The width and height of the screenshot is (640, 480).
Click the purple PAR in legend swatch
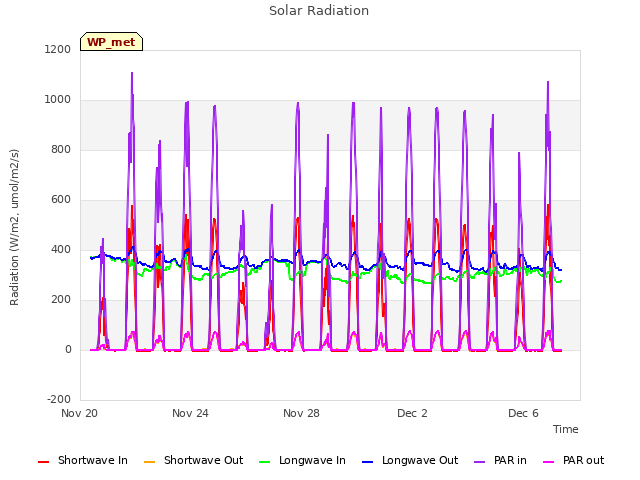pos(480,462)
